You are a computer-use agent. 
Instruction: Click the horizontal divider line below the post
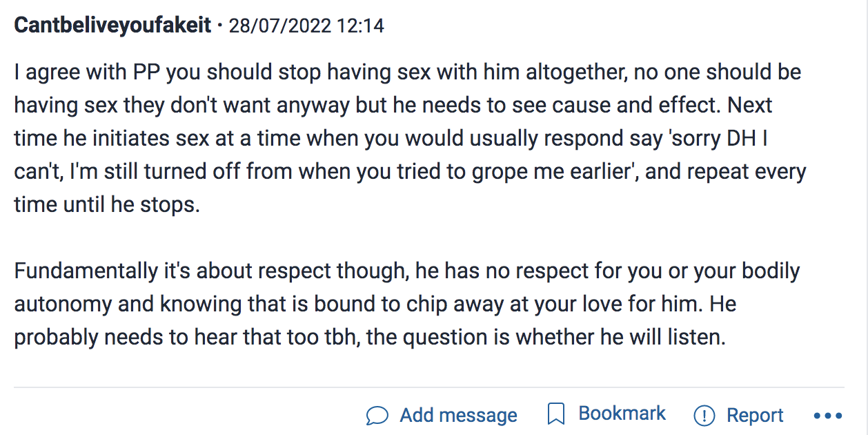[428, 387]
